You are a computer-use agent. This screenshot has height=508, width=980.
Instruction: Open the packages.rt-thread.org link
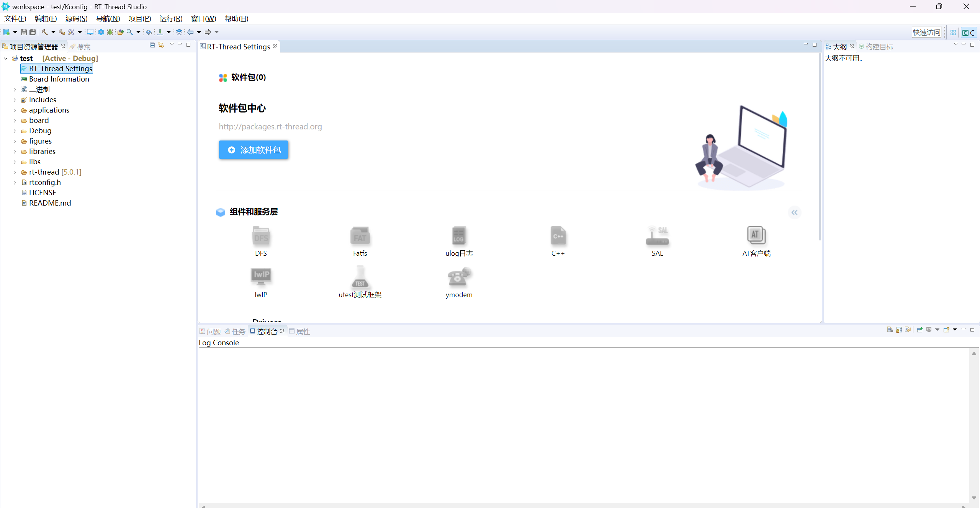point(270,126)
